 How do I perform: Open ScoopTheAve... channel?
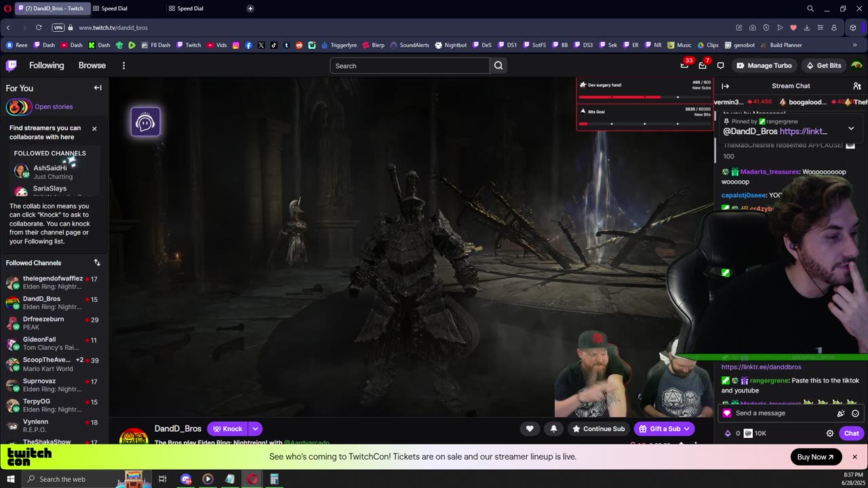click(53, 365)
